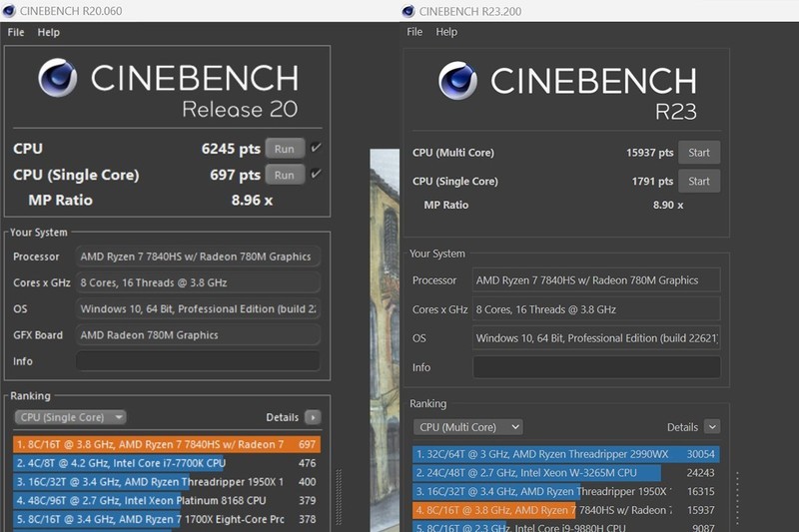This screenshot has width=799, height=532.
Task: Start the R23 CPU (Single Core) test
Action: click(699, 182)
